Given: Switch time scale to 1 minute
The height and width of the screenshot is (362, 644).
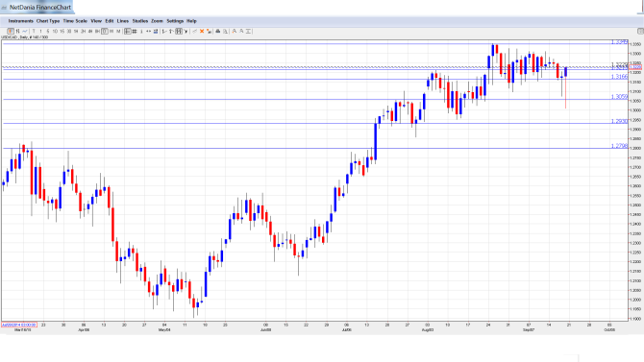Looking at the screenshot, I should pos(40,31).
